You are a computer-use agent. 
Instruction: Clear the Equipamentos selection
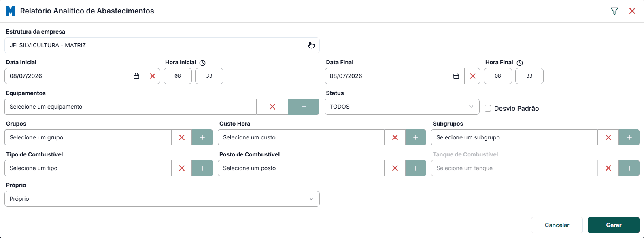272,107
